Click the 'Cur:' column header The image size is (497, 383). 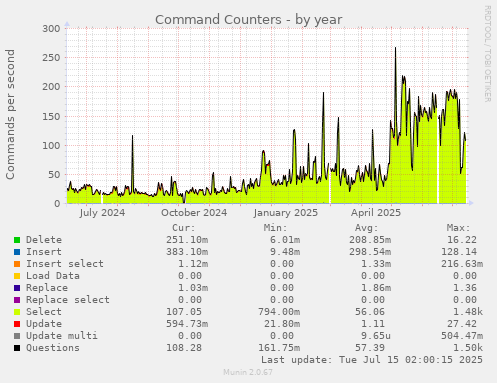[184, 228]
